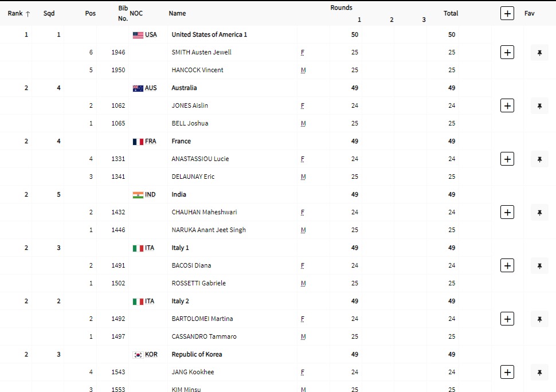
Task: Expand United States of America 1 details
Action: (507, 52)
